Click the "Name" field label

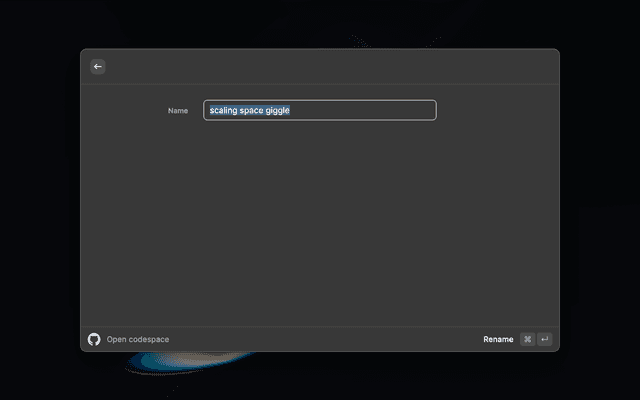pos(178,111)
